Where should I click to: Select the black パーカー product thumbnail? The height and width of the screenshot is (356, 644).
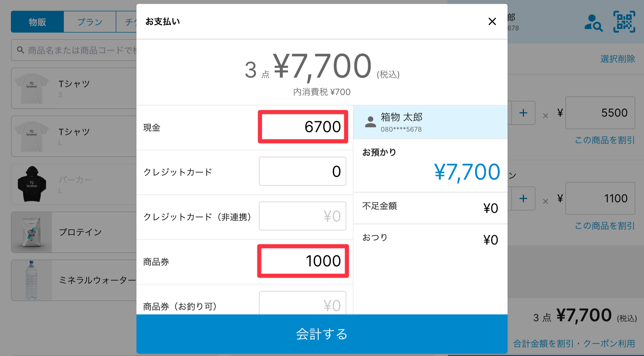(32, 184)
